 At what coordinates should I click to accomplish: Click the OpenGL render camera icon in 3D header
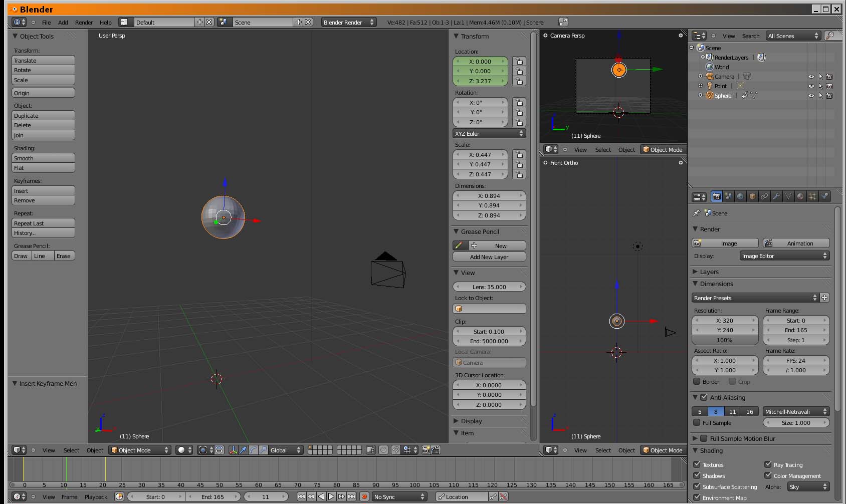click(x=426, y=450)
